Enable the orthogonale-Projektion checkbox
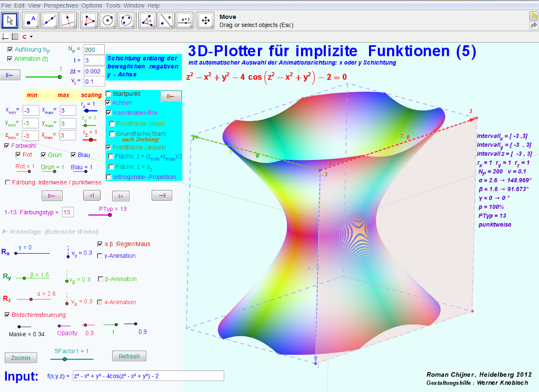 point(108,177)
